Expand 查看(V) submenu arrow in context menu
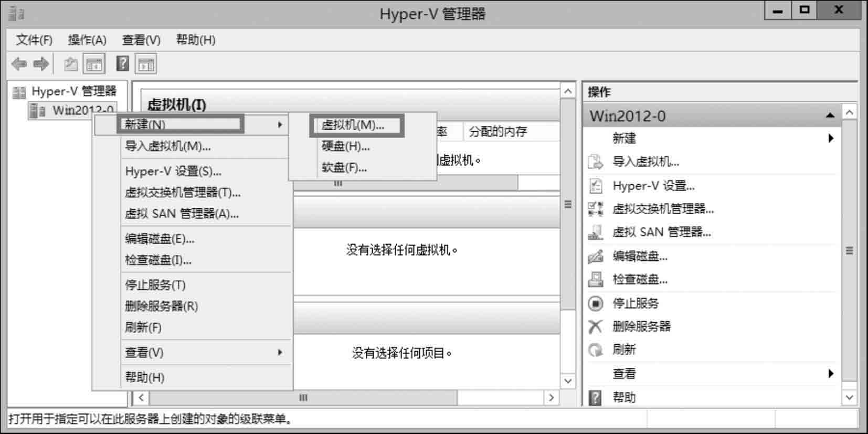 [x=280, y=353]
